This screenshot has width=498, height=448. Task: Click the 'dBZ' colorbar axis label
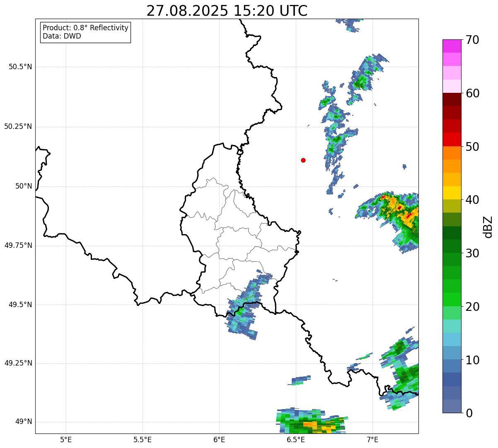pos(488,227)
